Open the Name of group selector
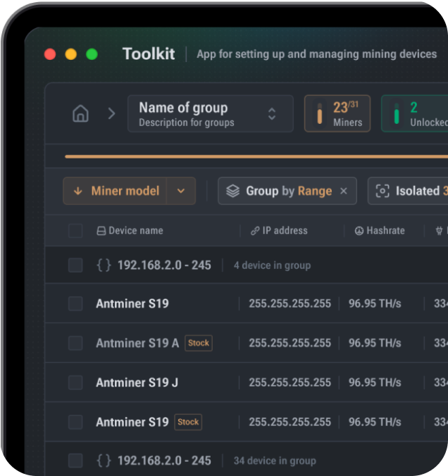The width and height of the screenshot is (448, 476). [x=211, y=113]
